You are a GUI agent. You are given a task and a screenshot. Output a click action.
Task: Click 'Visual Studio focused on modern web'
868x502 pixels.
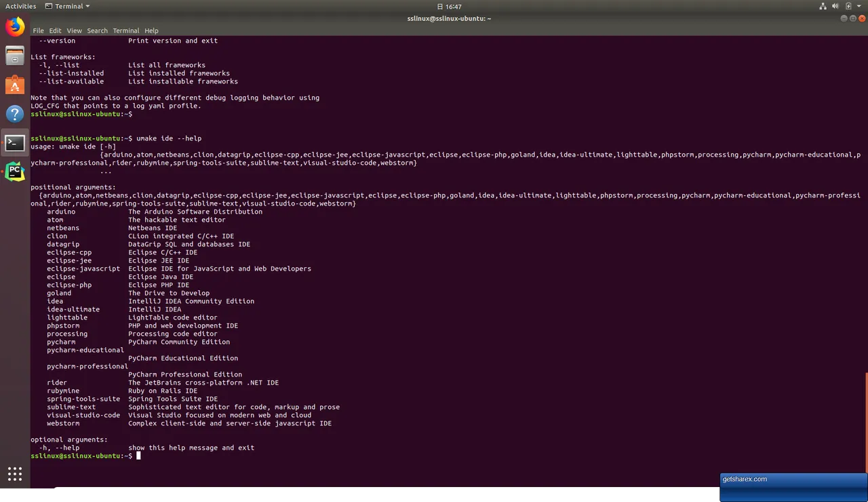tap(220, 415)
